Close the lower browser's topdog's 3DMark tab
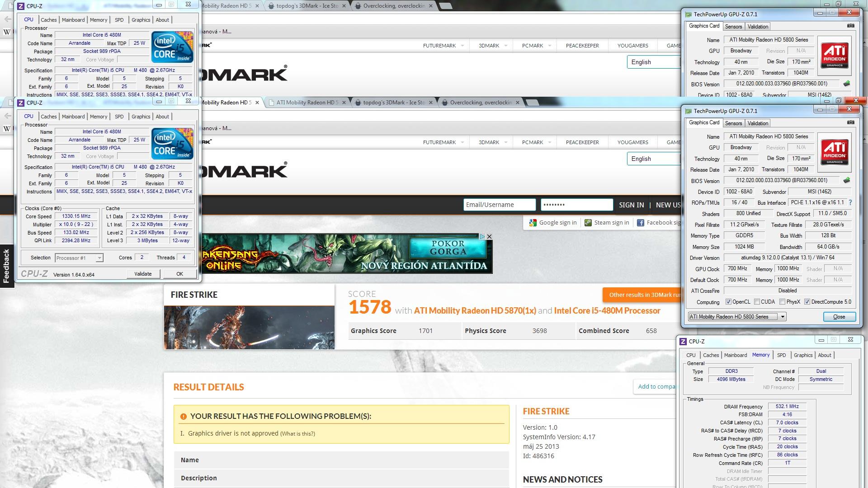Viewport: 868px width, 488px height. [x=430, y=103]
